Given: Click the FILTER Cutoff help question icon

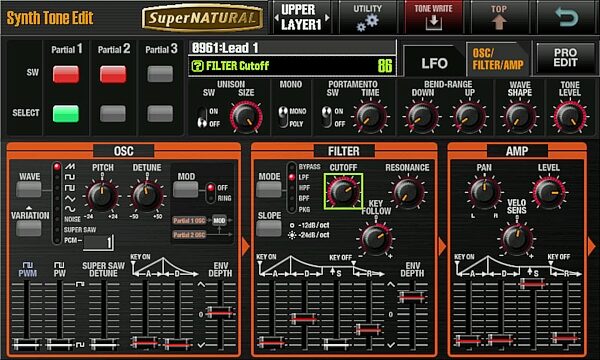Looking at the screenshot, I should (197, 66).
